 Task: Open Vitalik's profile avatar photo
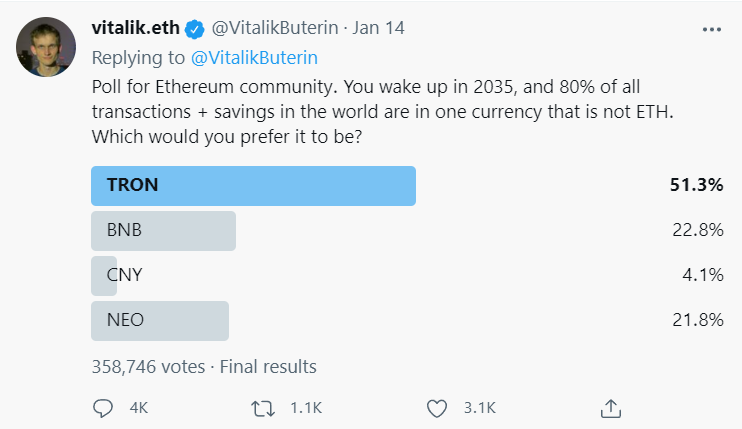(x=46, y=47)
